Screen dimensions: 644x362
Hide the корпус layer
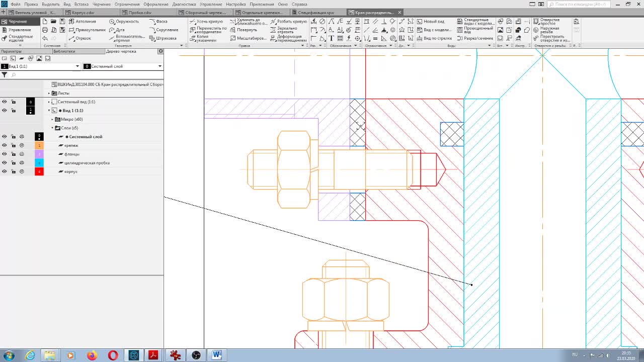click(5, 171)
